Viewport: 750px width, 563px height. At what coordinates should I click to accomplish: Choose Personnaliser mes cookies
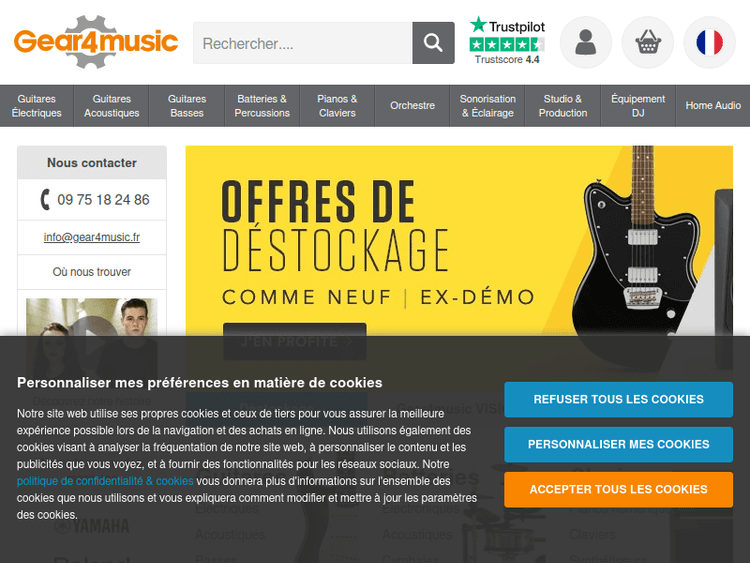click(618, 444)
